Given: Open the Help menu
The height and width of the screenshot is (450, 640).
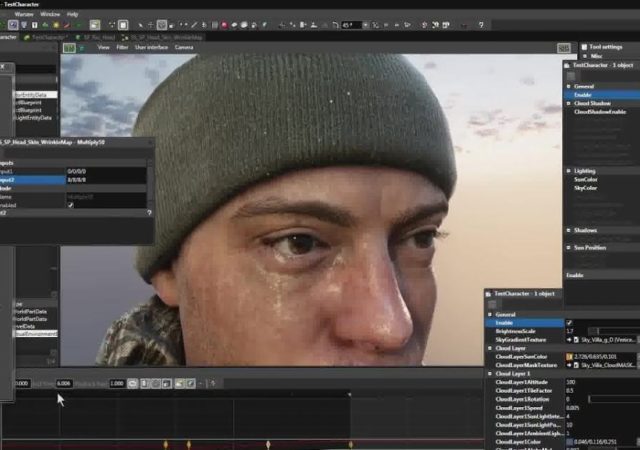Looking at the screenshot, I should pos(72,14).
